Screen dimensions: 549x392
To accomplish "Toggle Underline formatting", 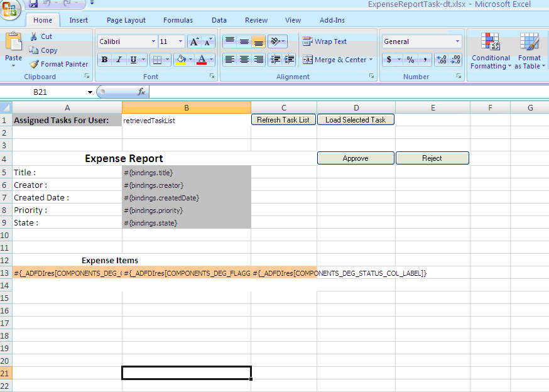I will [x=133, y=60].
